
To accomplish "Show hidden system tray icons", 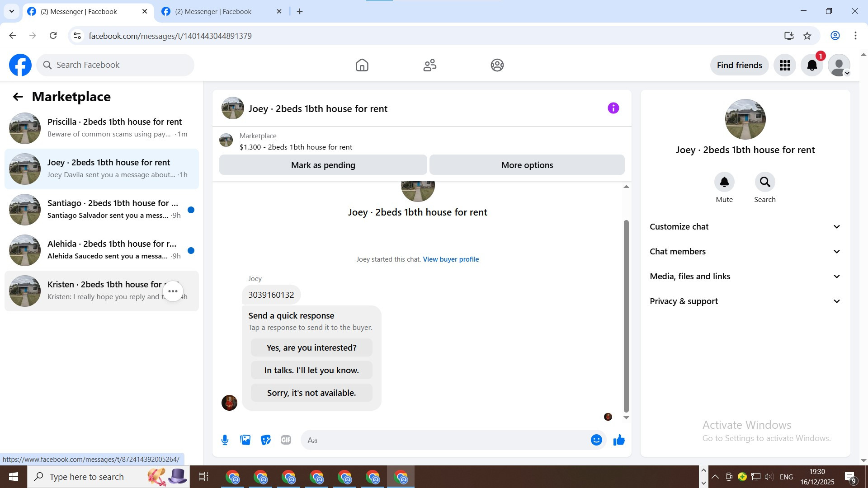I will 715,477.
